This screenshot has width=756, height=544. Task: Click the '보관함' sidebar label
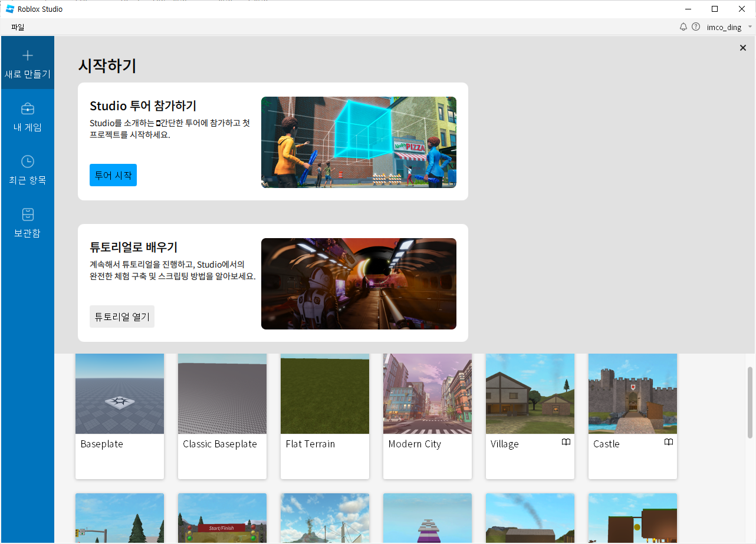[28, 233]
